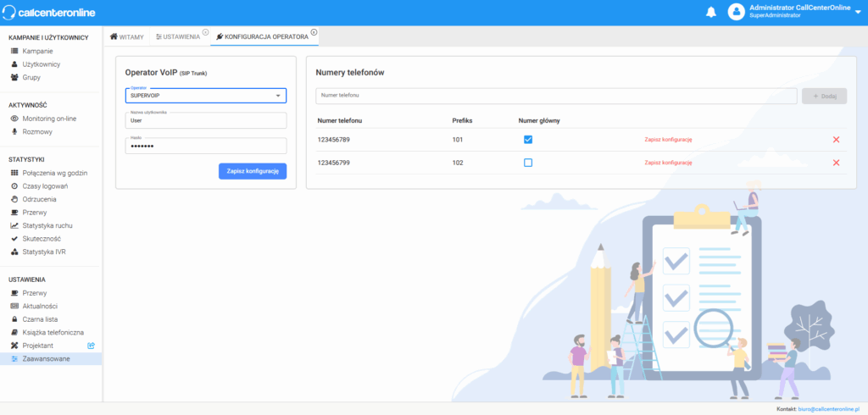
Task: Select Zaawansowane in settings menu
Action: 47,359
